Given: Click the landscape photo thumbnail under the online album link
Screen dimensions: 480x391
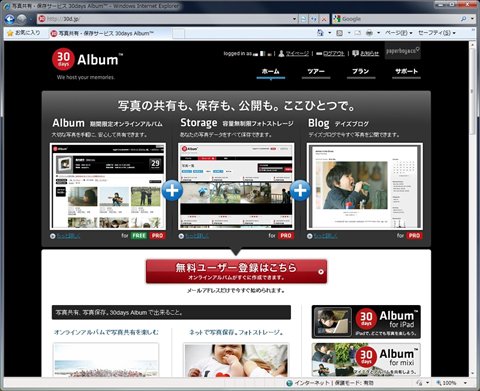Looking at the screenshot, I should coord(106,360).
